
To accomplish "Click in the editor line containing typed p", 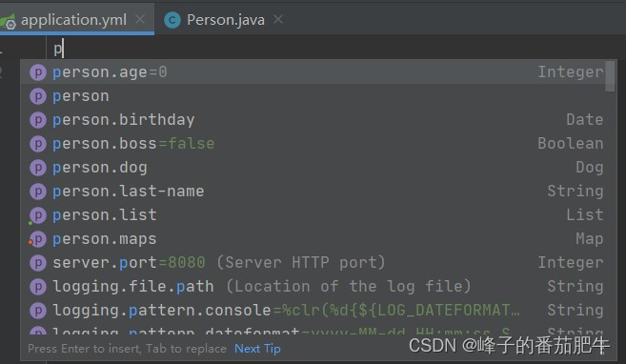I will (x=335, y=49).
